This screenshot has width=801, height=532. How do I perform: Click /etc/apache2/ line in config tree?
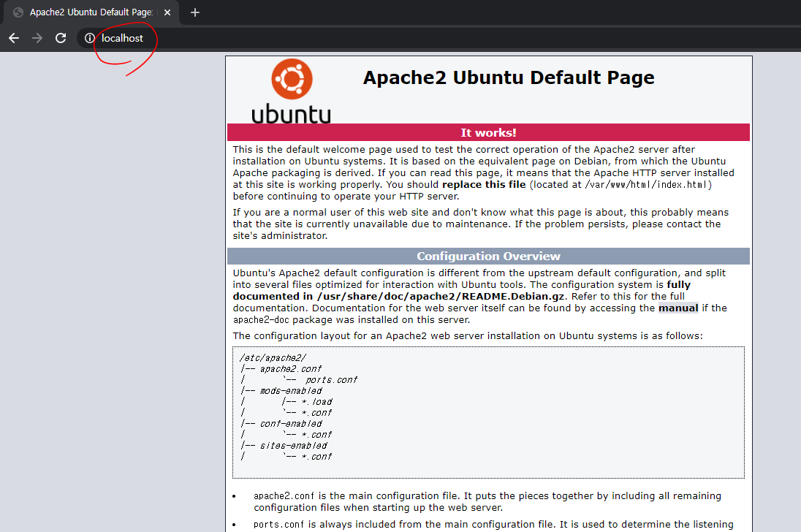[273, 358]
